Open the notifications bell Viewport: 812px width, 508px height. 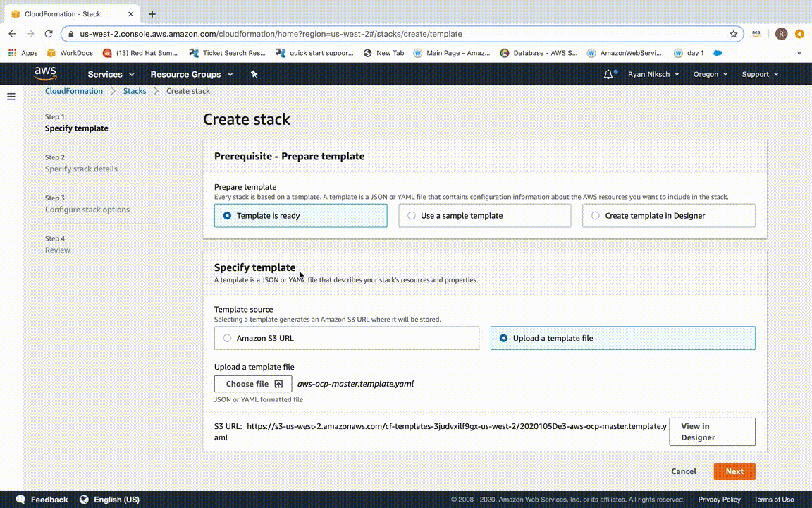[608, 74]
